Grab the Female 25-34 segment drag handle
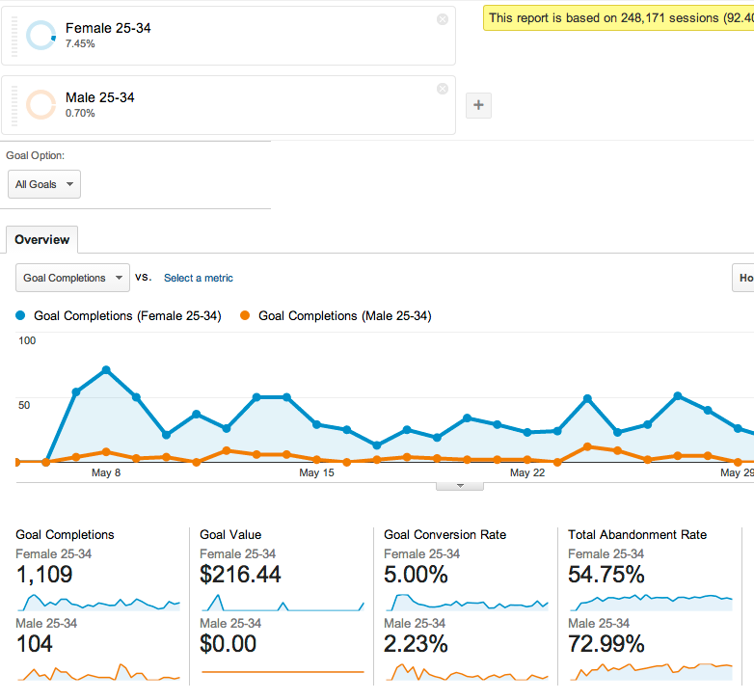This screenshot has width=754, height=700. point(14,35)
